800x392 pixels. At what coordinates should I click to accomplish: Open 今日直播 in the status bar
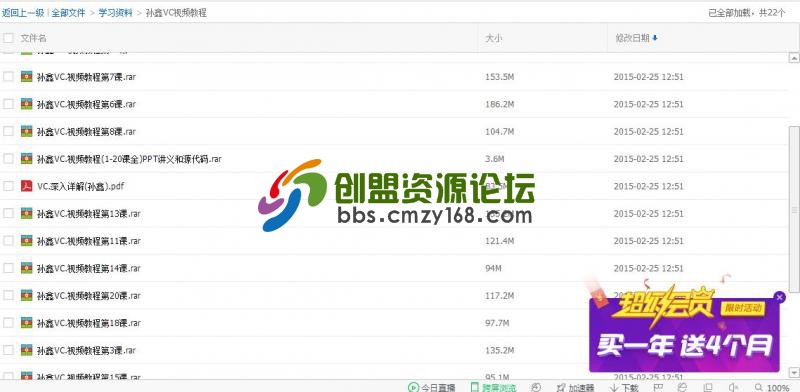coord(432,387)
